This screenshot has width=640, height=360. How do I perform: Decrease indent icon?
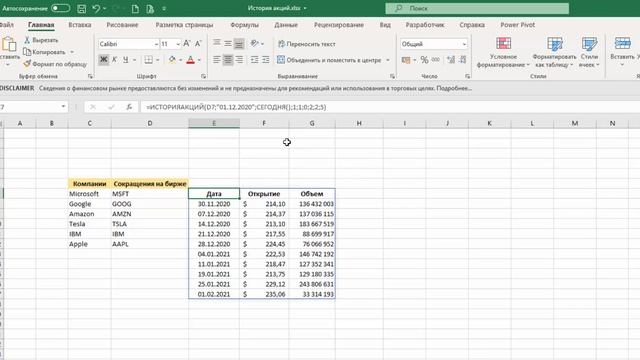point(254,60)
